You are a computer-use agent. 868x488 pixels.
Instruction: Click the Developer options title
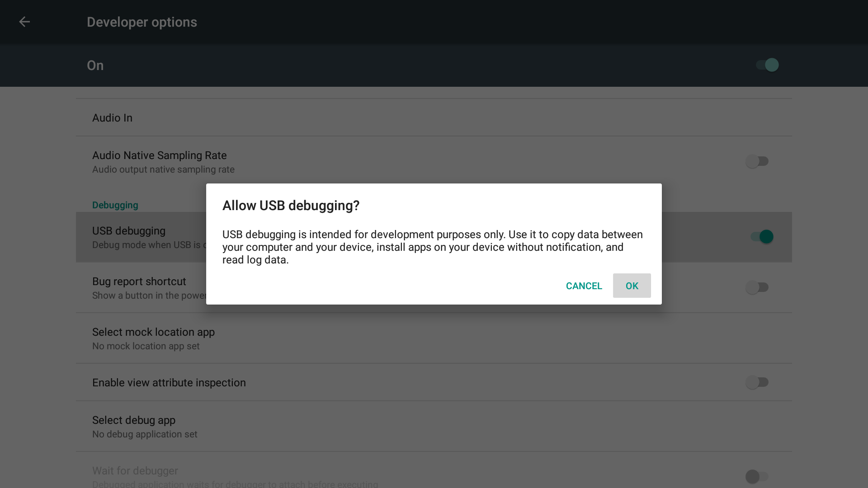(142, 22)
